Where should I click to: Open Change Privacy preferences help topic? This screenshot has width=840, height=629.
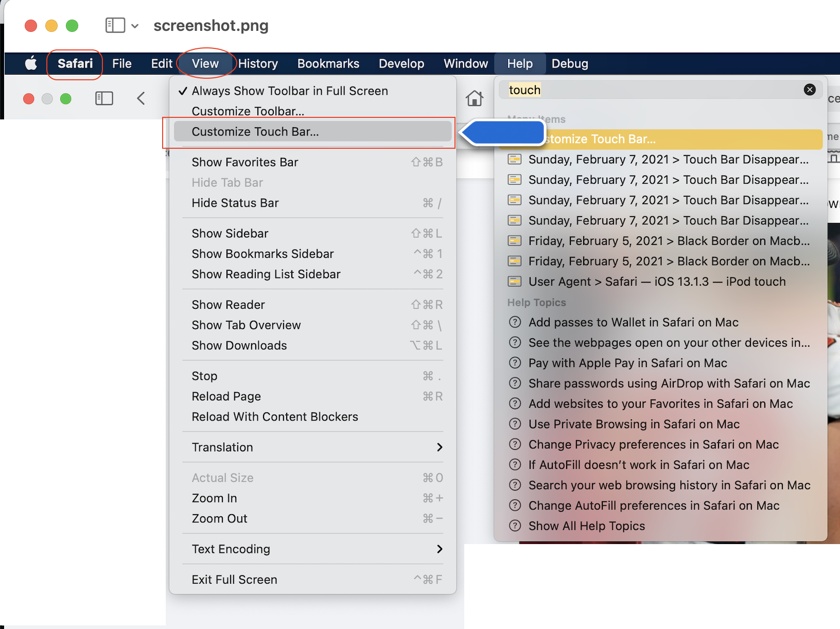click(x=661, y=444)
